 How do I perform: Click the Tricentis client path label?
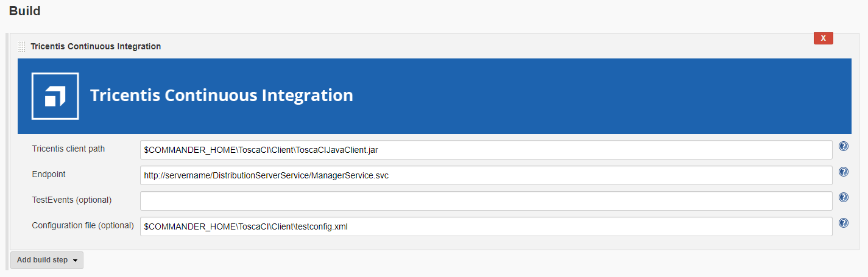68,149
